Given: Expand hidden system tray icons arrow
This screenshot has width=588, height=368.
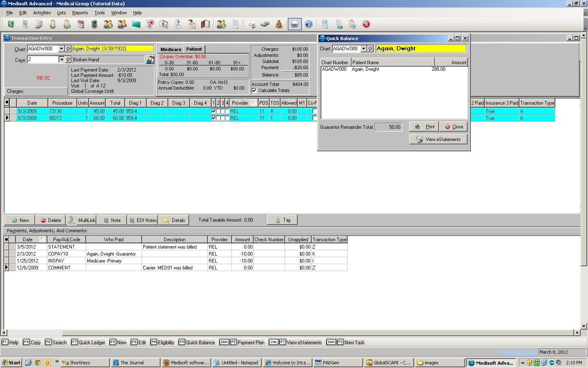Looking at the screenshot, I should (522, 363).
